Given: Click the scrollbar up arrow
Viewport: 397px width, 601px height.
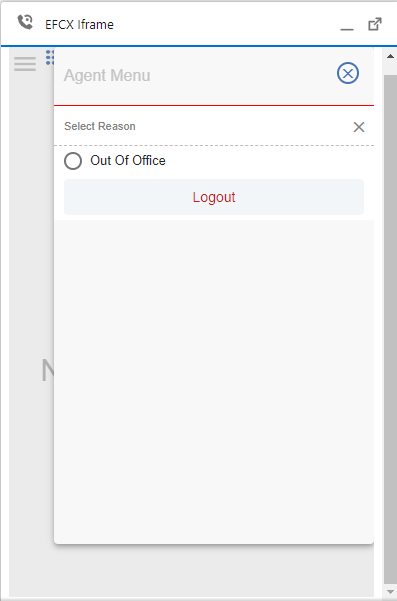Looking at the screenshot, I should [x=390, y=56].
